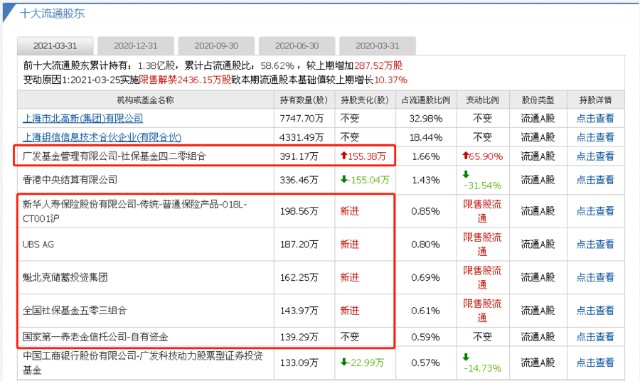Click the 18.44% share ratio cell
Screen dimensions: 640x381
point(426,137)
